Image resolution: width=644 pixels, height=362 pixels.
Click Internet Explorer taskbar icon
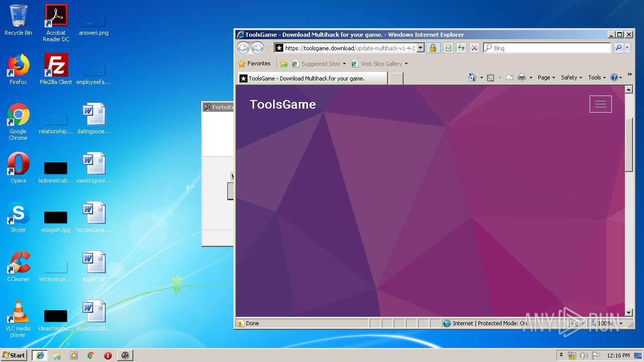point(40,355)
